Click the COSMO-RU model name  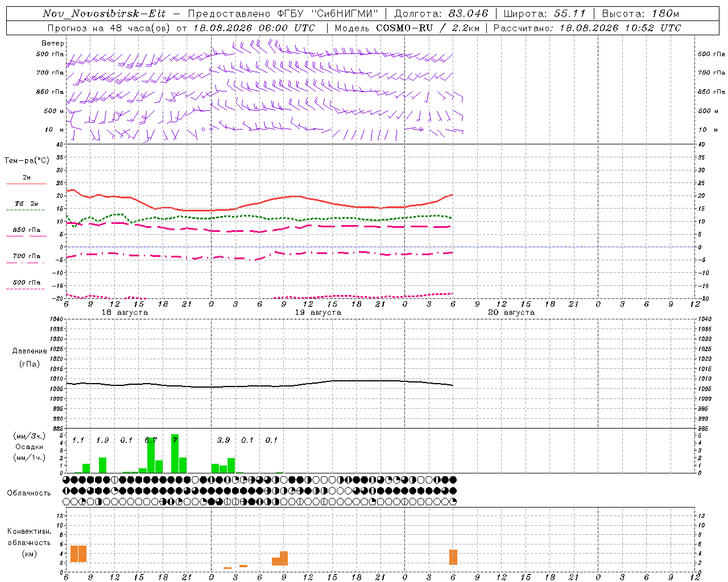coord(404,28)
